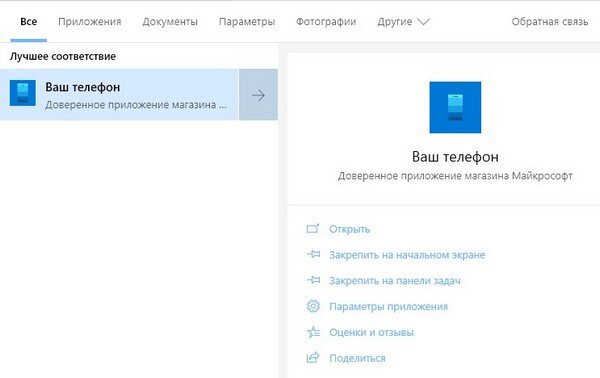Click the "Открыть" action link

coord(349,229)
